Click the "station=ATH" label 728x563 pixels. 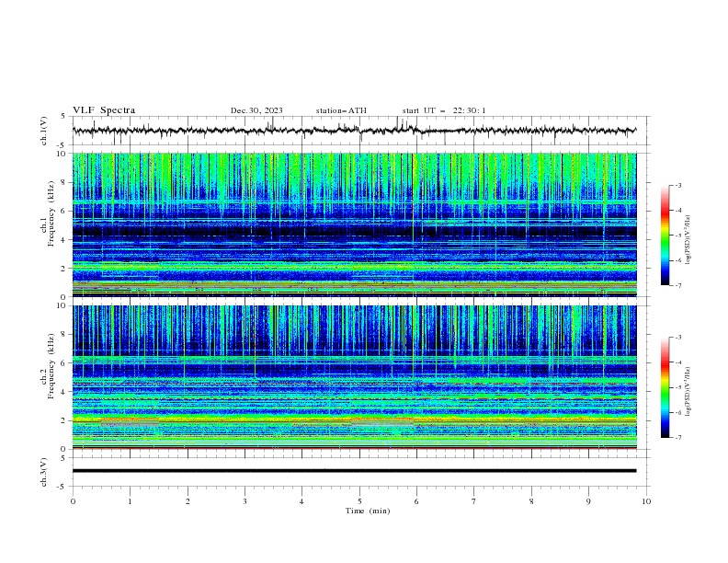pos(341,110)
